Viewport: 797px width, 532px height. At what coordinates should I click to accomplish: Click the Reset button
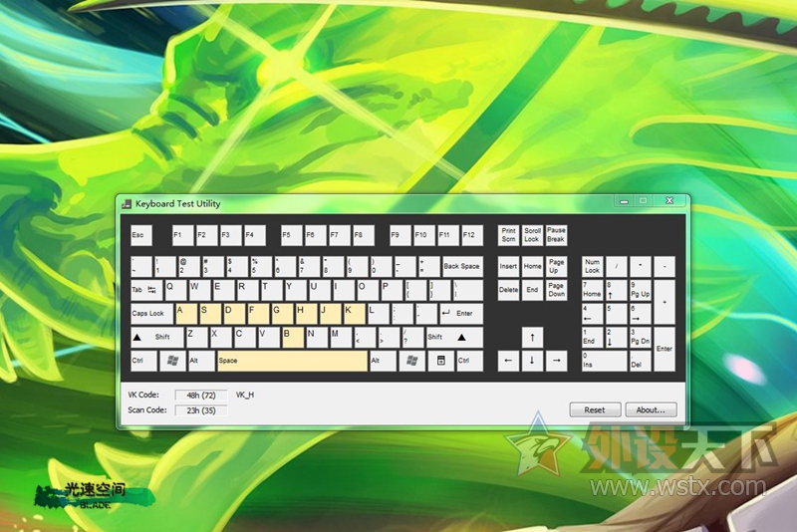595,409
